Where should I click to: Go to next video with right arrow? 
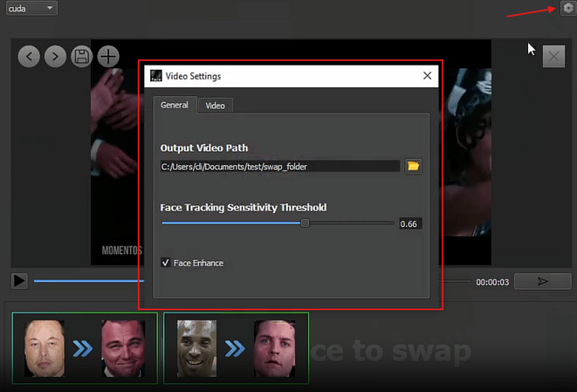(55, 57)
